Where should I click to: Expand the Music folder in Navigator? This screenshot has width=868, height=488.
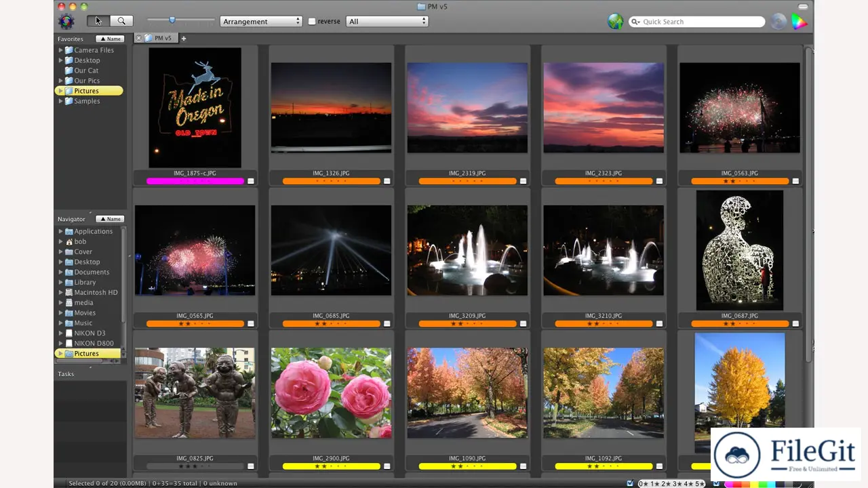coord(60,323)
